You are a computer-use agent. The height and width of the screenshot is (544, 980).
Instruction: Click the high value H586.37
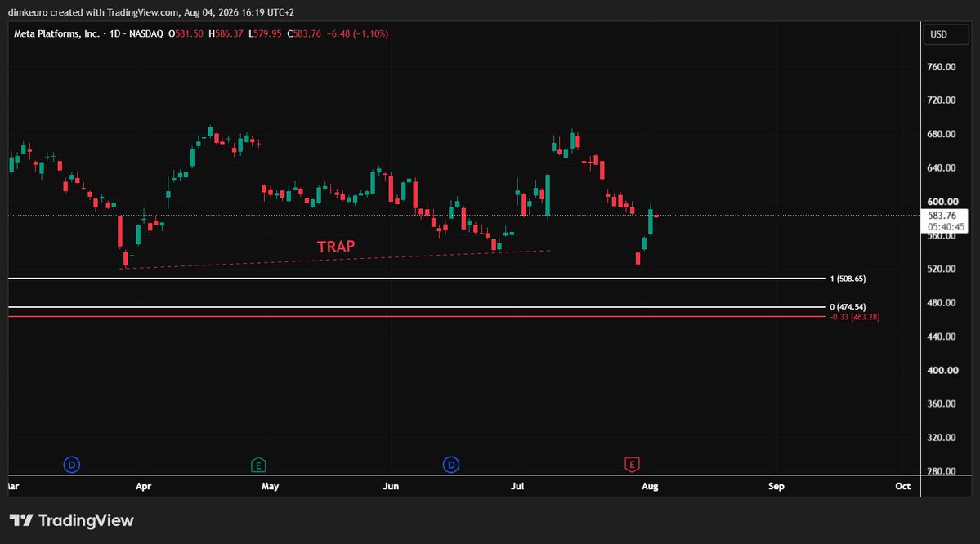click(226, 33)
